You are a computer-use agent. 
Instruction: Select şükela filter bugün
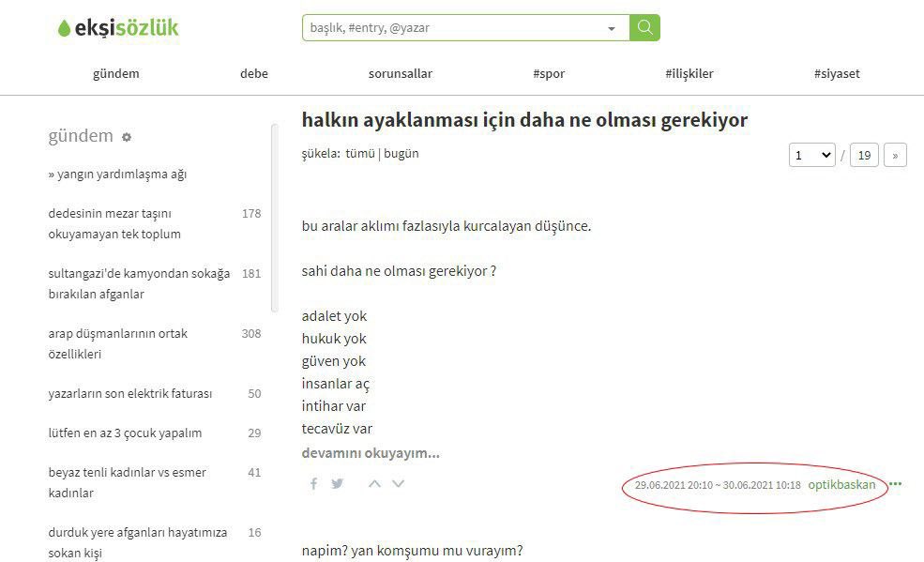[401, 153]
